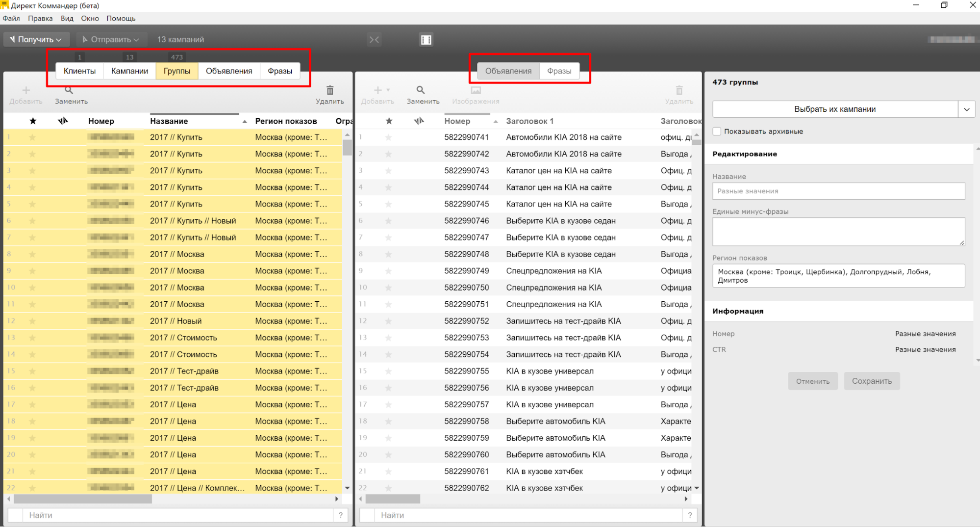980x527 pixels.
Task: Enable the show archived checkbox
Action: point(717,132)
